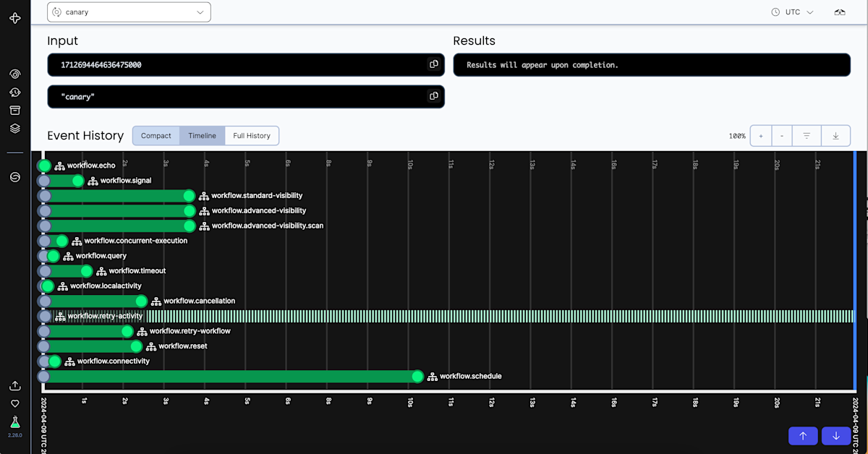Select the workflow.schedule label

tap(471, 377)
